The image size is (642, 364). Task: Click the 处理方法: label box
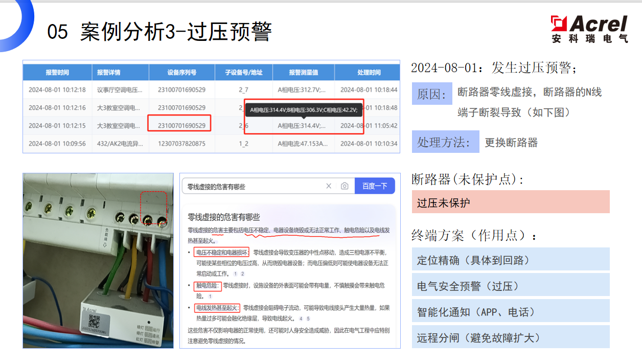coord(446,142)
